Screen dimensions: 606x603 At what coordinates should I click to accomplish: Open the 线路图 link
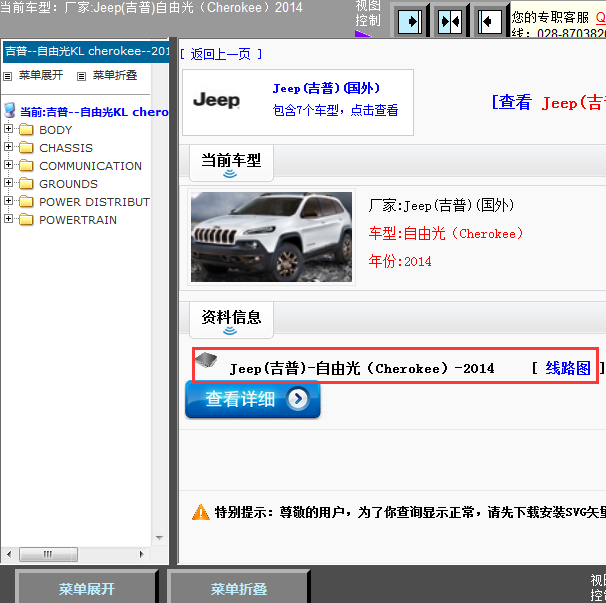point(568,368)
